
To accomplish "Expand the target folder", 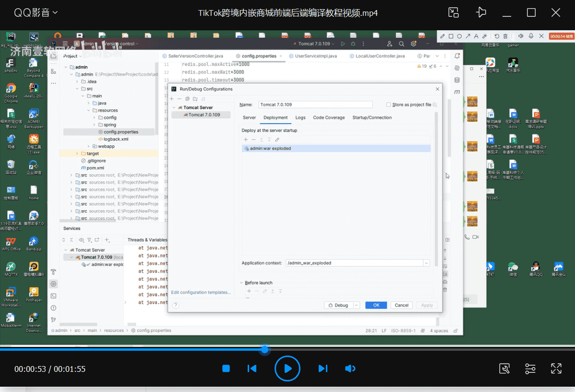I will 77,154.
